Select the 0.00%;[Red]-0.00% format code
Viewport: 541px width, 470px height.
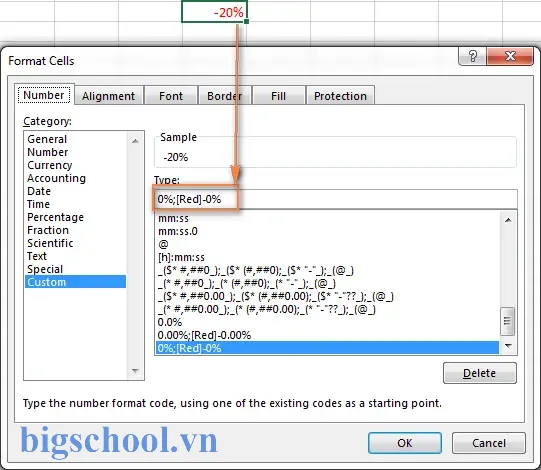pyautogui.click(x=327, y=335)
